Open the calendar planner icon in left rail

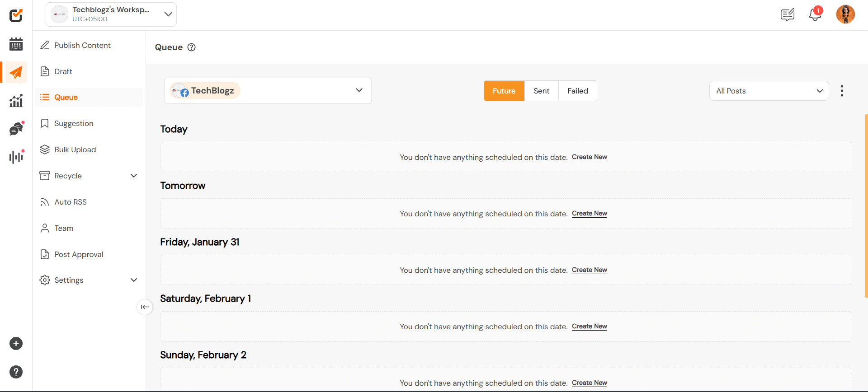click(x=16, y=44)
